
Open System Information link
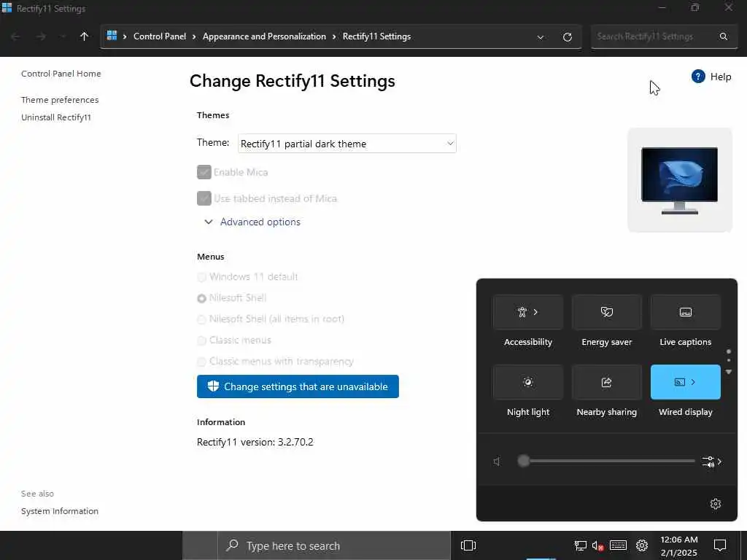click(60, 511)
